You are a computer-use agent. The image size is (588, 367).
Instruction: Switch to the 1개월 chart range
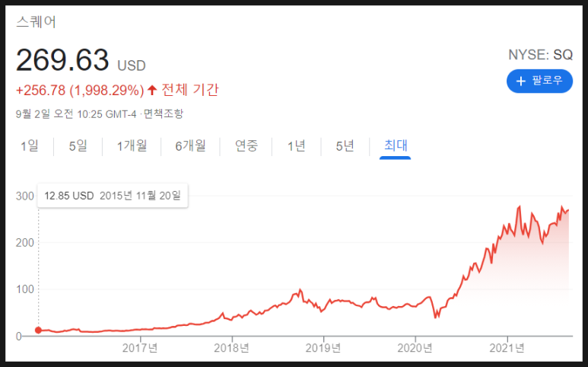tap(132, 145)
